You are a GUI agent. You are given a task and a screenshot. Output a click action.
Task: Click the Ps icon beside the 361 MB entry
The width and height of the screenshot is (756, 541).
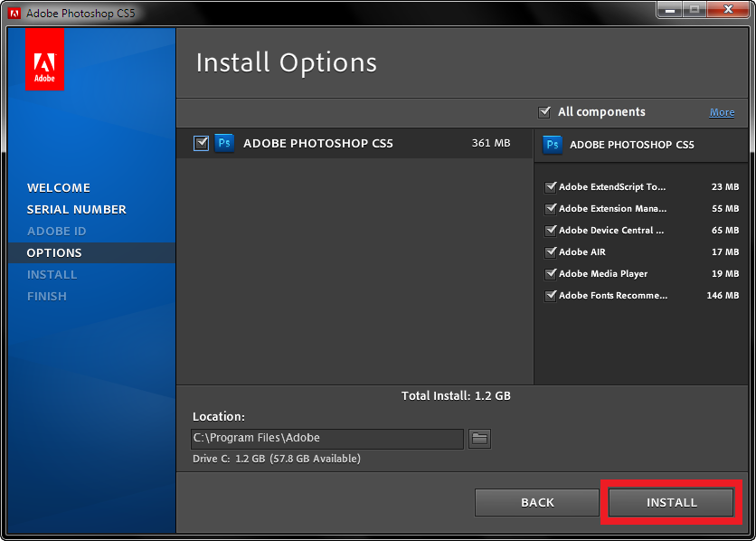tap(224, 143)
